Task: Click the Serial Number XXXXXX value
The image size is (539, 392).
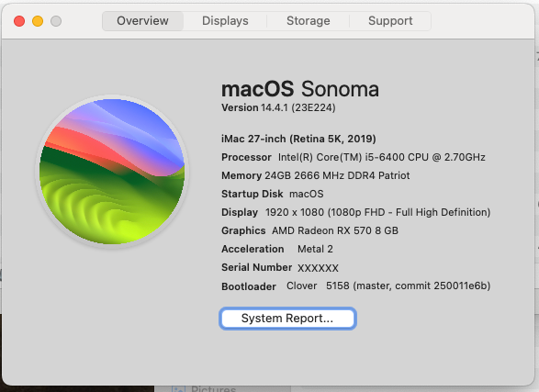Action: [318, 268]
